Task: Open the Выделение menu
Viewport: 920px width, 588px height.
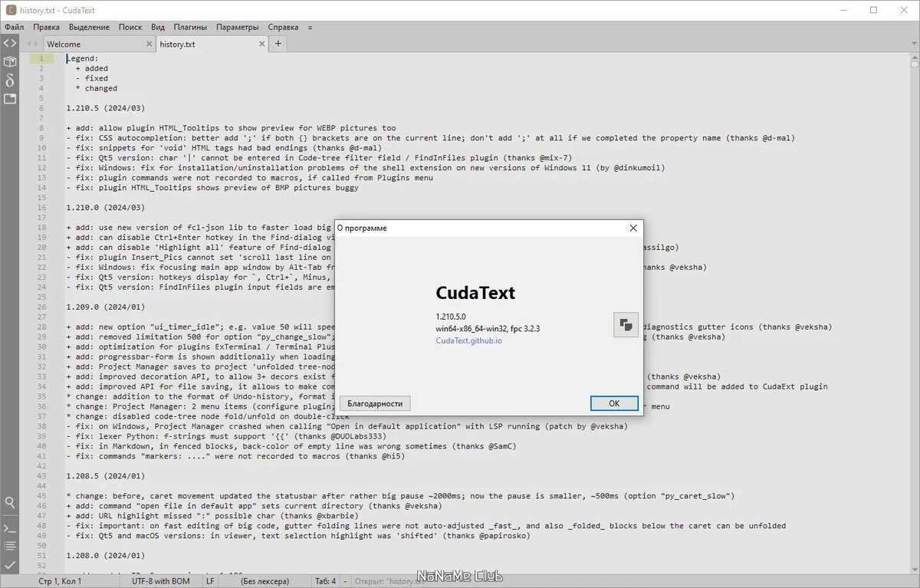Action: [89, 27]
